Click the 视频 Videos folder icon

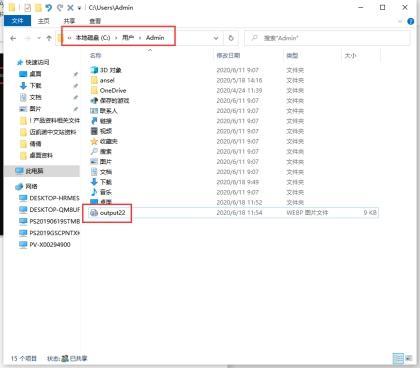94,131
